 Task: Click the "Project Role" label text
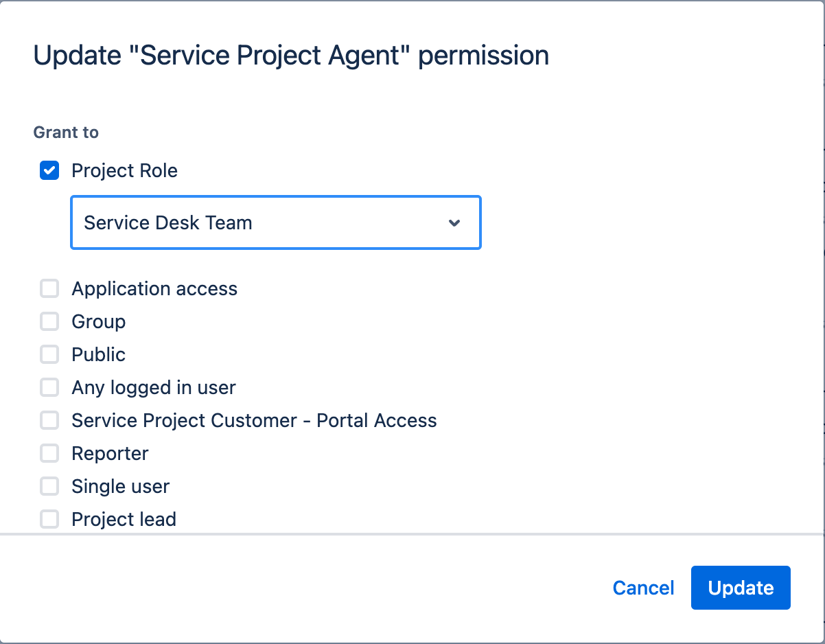click(x=124, y=171)
